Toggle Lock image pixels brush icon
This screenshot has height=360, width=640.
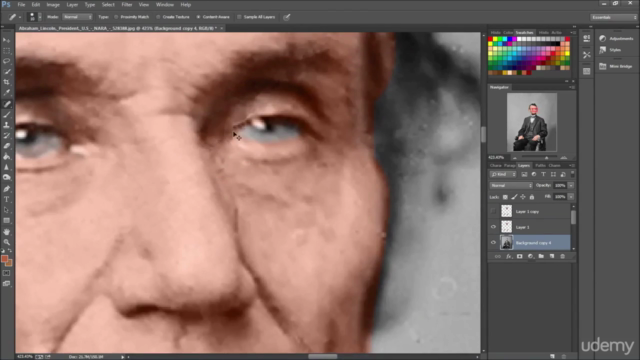click(x=514, y=197)
